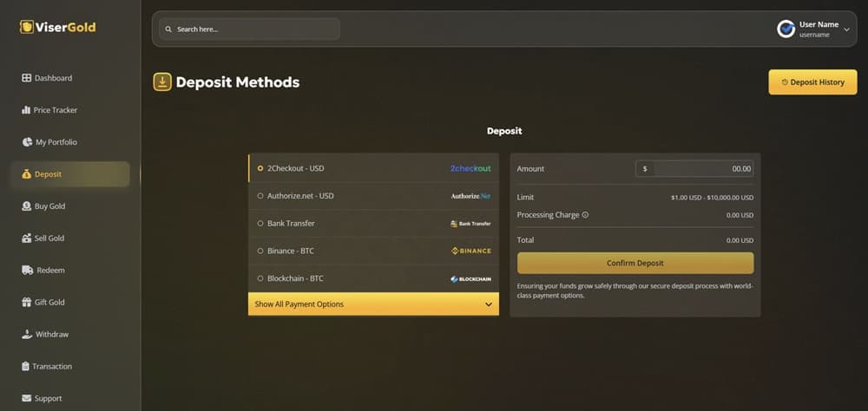Open Dashboard via its grid icon
The width and height of the screenshot is (868, 411).
click(27, 78)
